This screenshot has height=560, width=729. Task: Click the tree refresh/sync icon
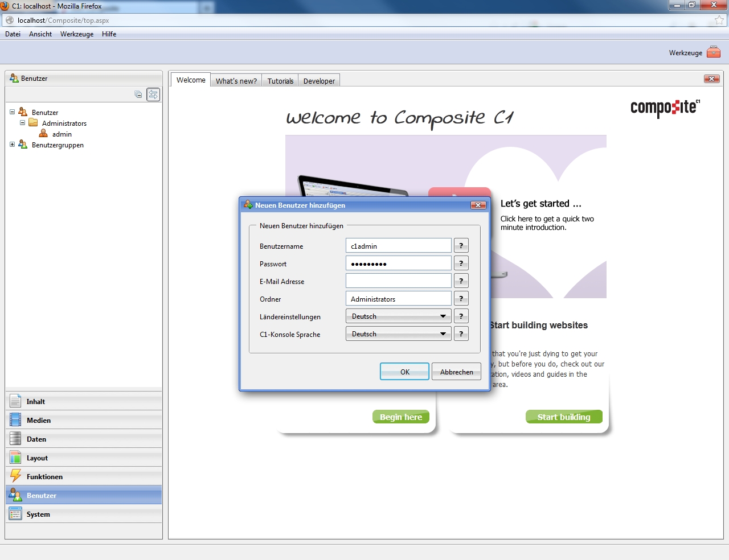click(153, 94)
